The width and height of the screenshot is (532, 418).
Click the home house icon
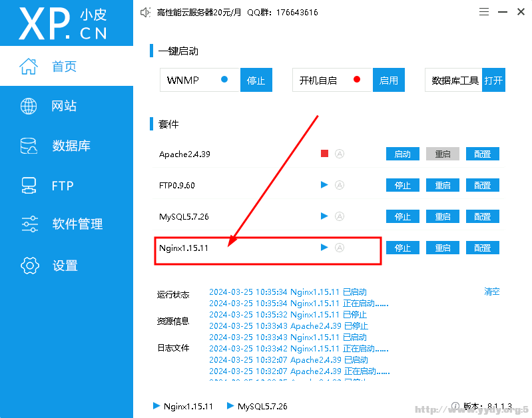pyautogui.click(x=29, y=66)
